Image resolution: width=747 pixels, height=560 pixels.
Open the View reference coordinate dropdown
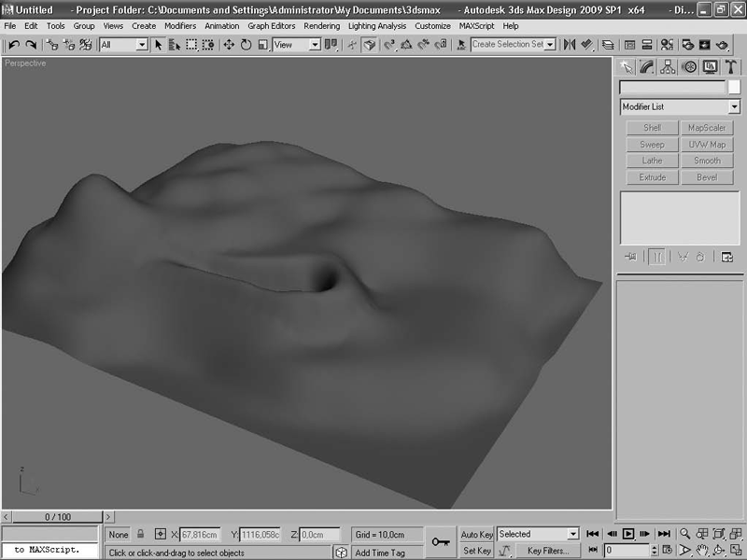tap(314, 45)
